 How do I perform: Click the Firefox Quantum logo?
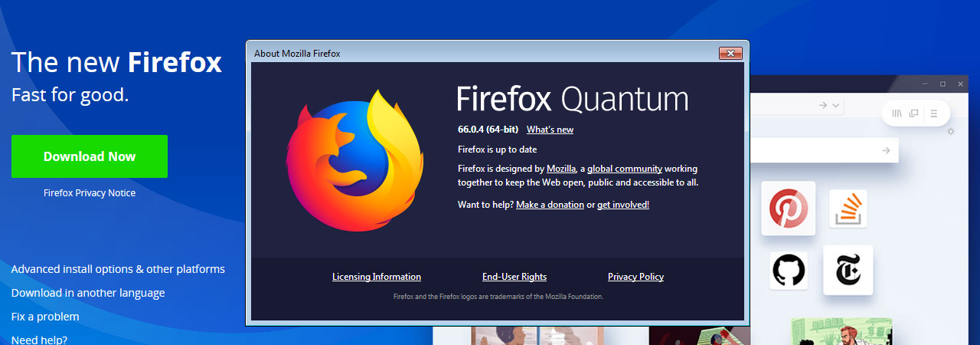354,159
